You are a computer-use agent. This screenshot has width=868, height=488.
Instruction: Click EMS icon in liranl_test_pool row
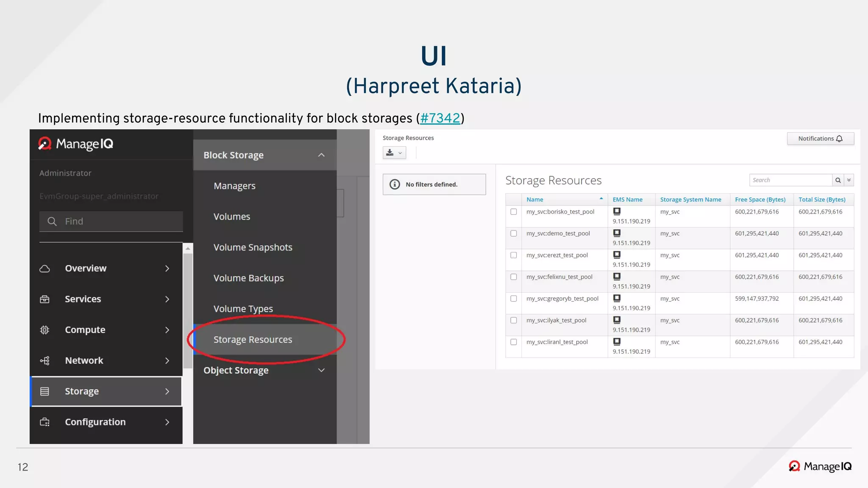pyautogui.click(x=617, y=341)
